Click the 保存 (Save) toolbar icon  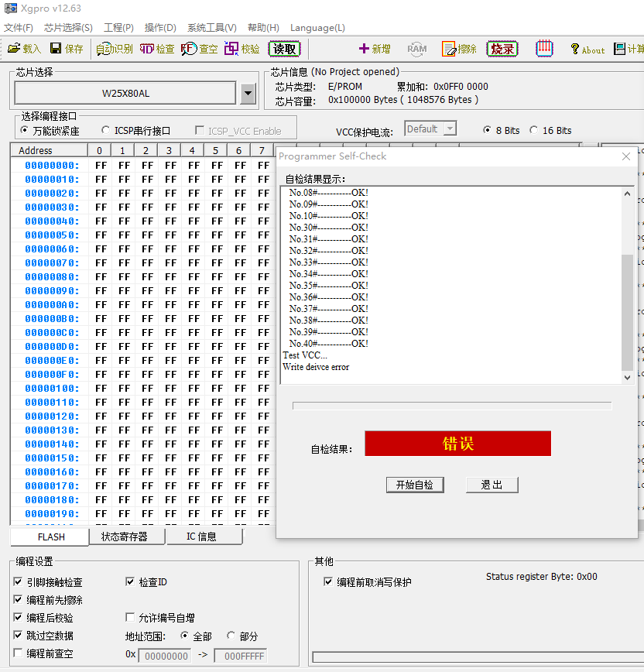[x=67, y=49]
